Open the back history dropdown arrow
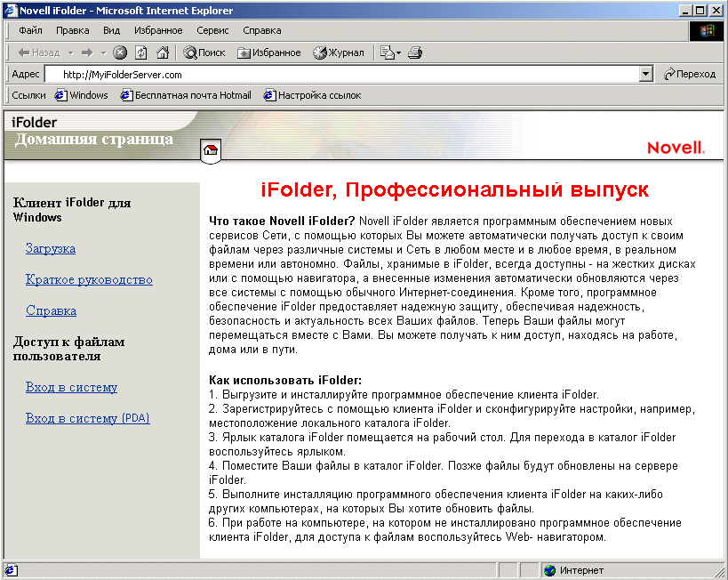 point(70,53)
